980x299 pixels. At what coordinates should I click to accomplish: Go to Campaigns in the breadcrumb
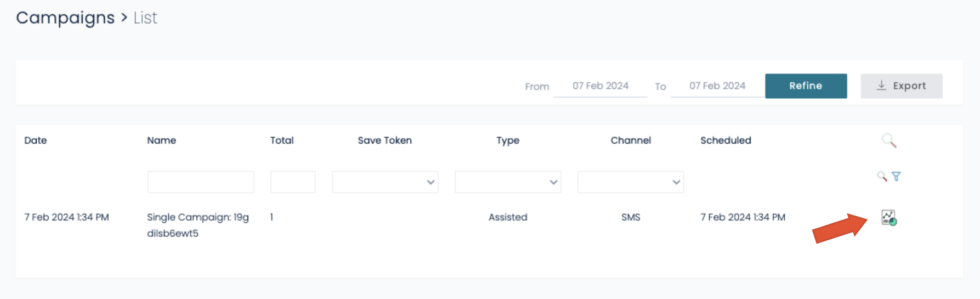[x=65, y=18]
